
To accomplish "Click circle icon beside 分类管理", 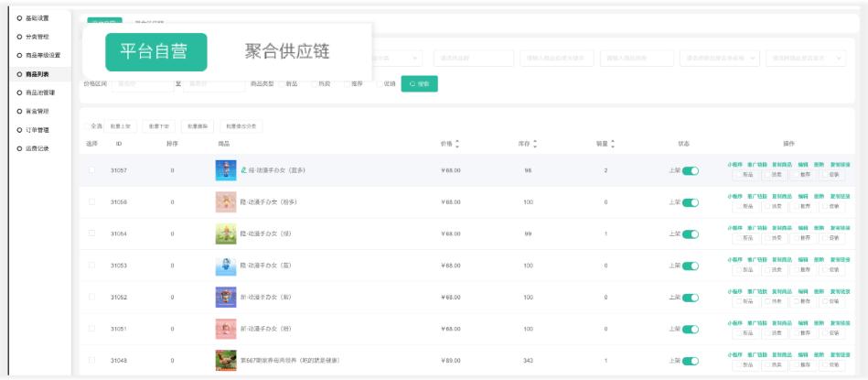I will (20, 38).
